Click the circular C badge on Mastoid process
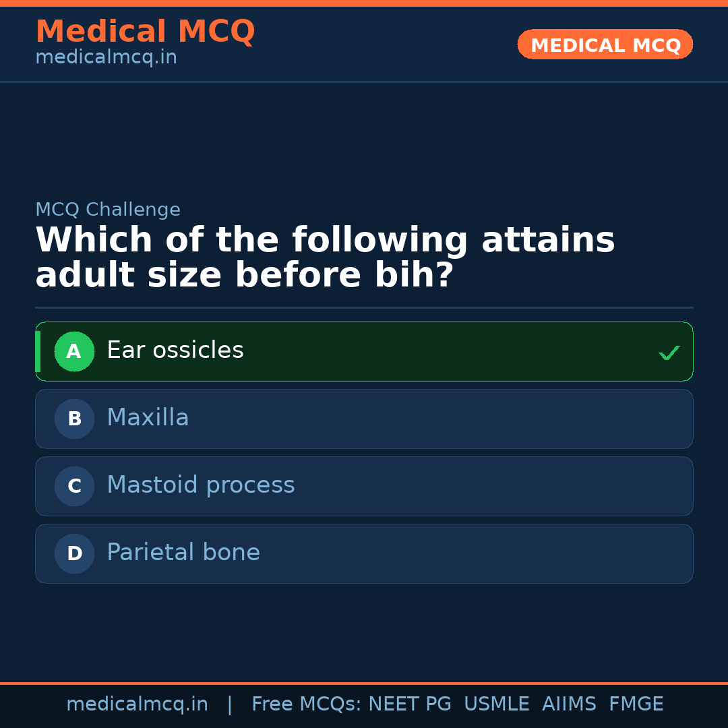This screenshot has width=728, height=728. [74, 486]
